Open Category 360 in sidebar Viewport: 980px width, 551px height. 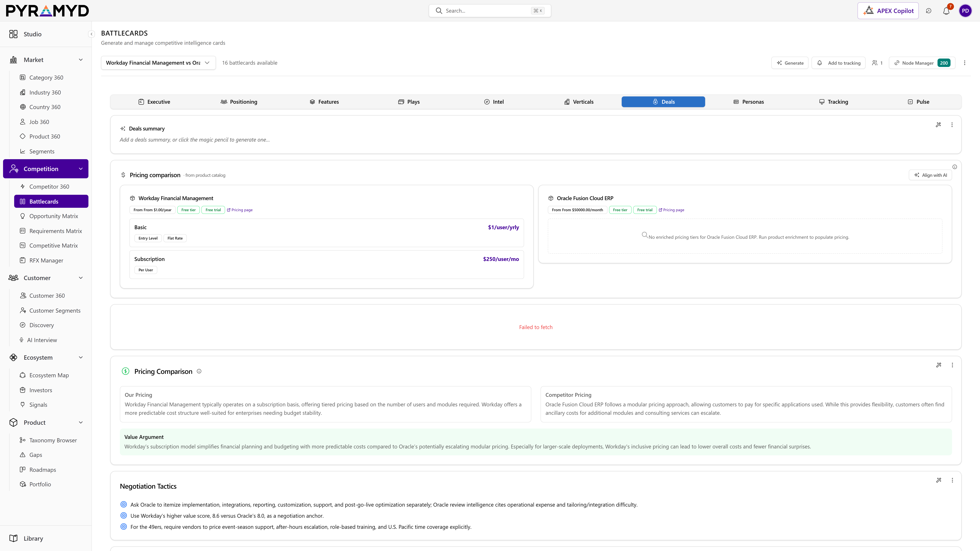(x=46, y=78)
